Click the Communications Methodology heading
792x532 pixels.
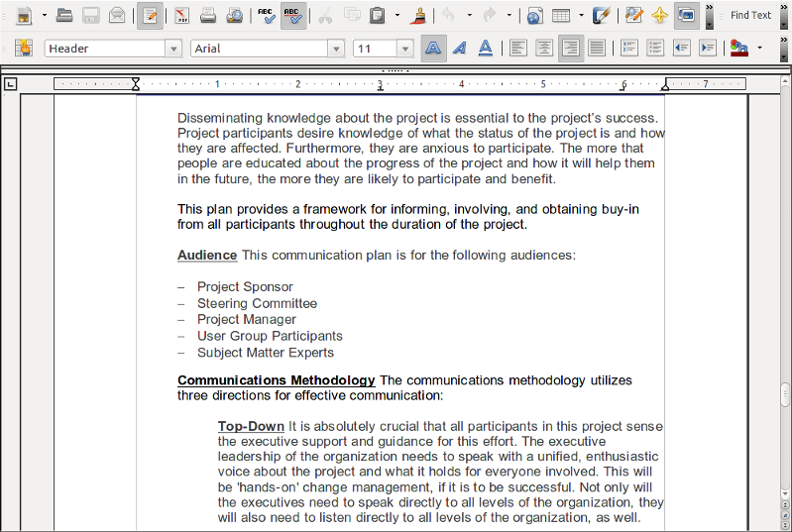pyautogui.click(x=277, y=380)
